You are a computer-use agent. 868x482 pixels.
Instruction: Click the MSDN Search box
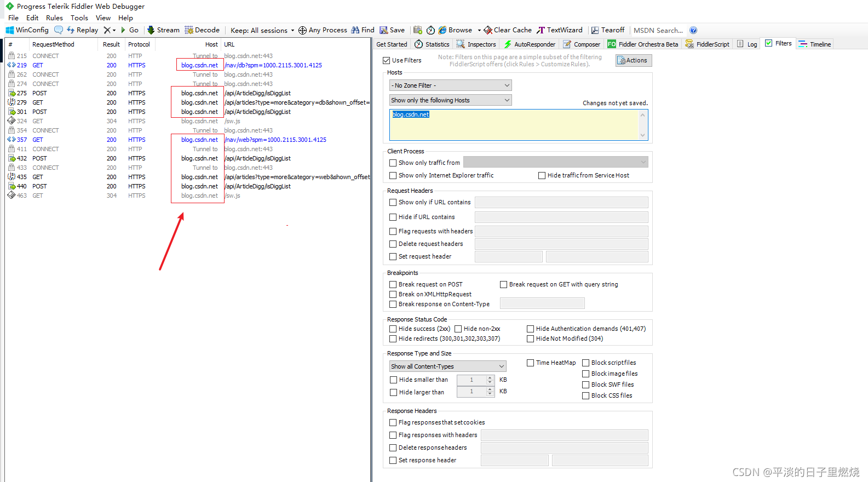click(658, 30)
